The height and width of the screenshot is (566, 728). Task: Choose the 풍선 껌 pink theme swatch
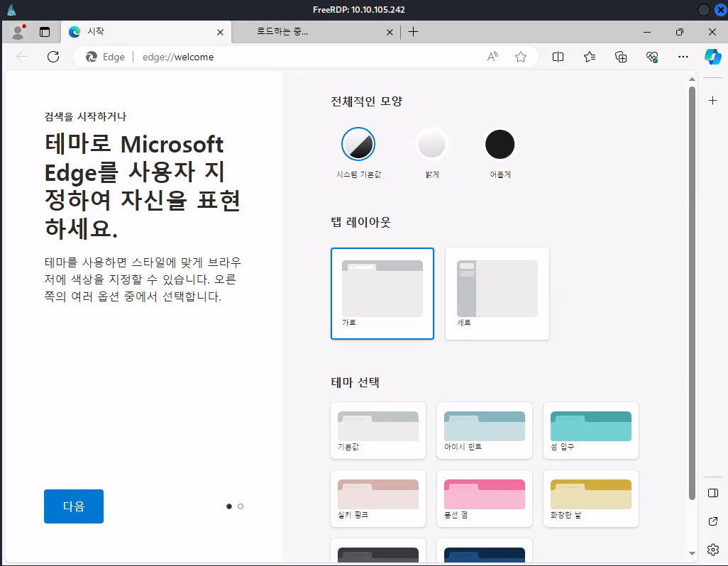click(485, 499)
